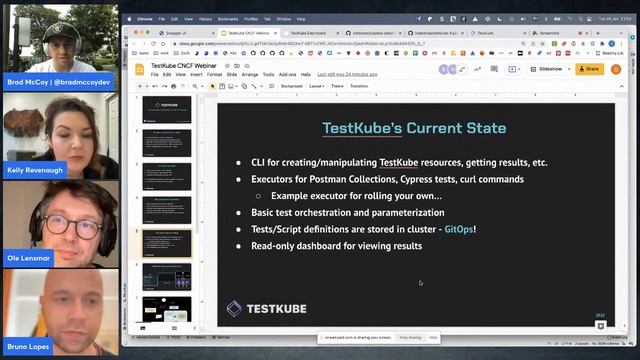Click the Slideshow button
This screenshot has height=360, width=640.
click(547, 69)
